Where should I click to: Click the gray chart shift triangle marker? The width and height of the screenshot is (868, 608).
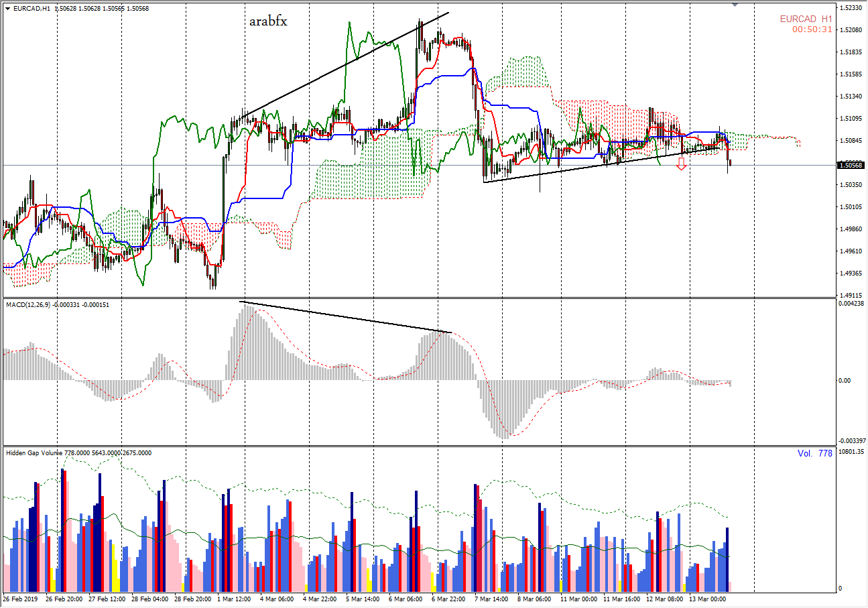pos(735,5)
